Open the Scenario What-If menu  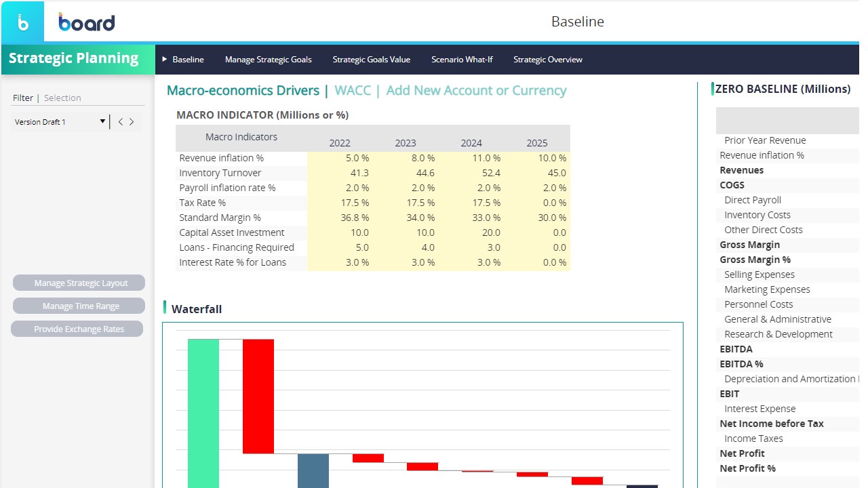(462, 60)
